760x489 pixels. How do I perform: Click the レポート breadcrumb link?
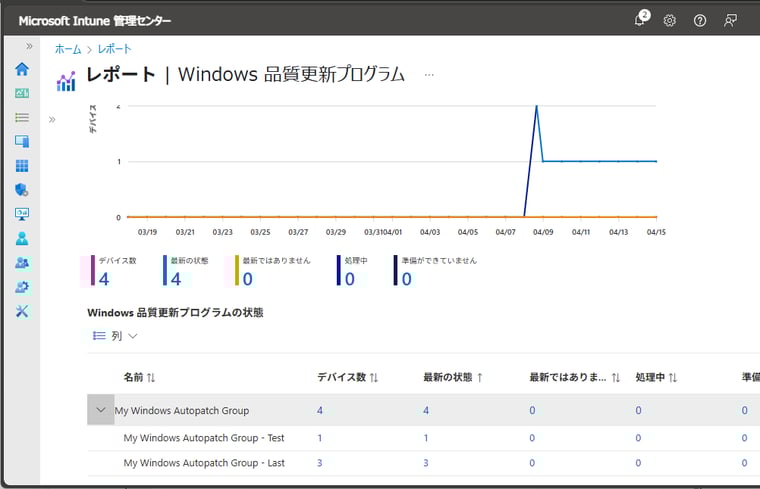(114, 48)
